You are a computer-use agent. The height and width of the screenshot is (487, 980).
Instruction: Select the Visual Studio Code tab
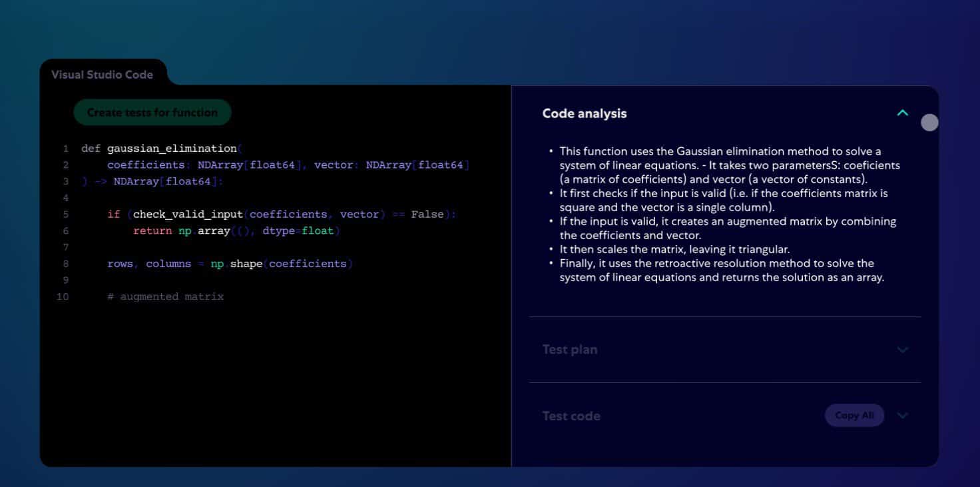[x=103, y=75]
